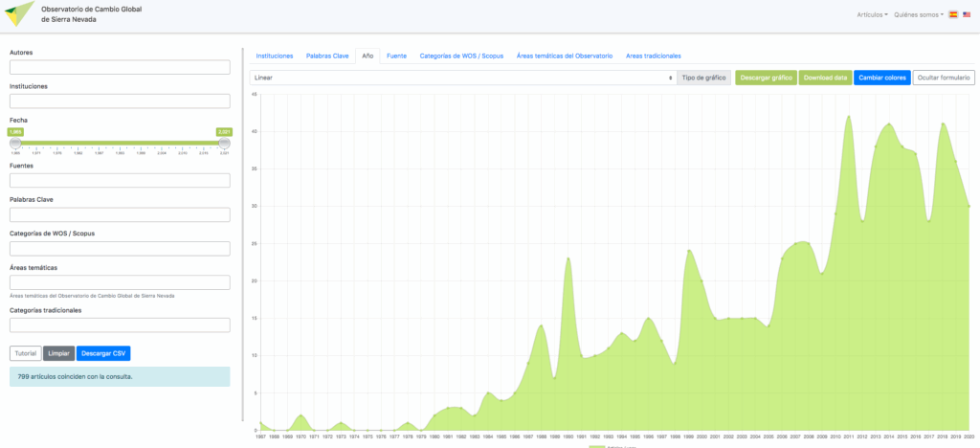Screen dimensions: 980x448
Task: Open the Categorías de WOS / Scopus tab
Action: 461,56
